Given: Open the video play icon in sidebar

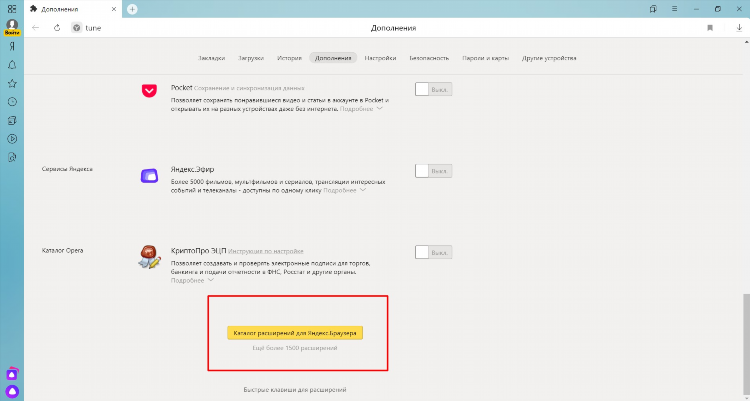Looking at the screenshot, I should pos(12,139).
